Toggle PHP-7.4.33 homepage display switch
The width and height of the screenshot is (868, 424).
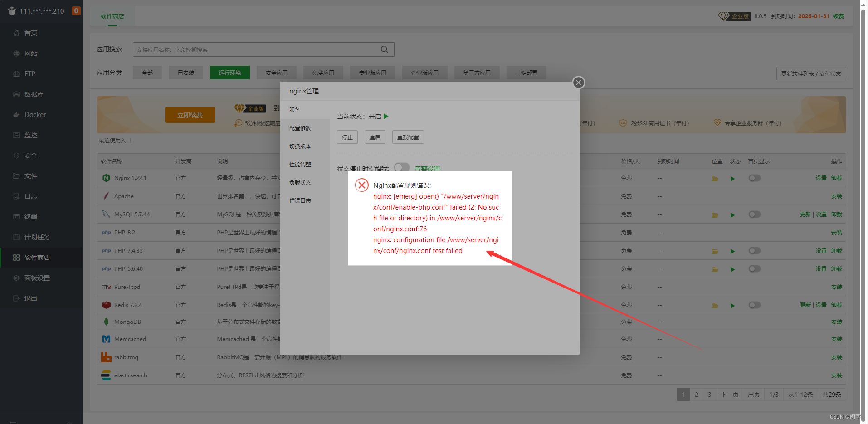[x=754, y=251]
